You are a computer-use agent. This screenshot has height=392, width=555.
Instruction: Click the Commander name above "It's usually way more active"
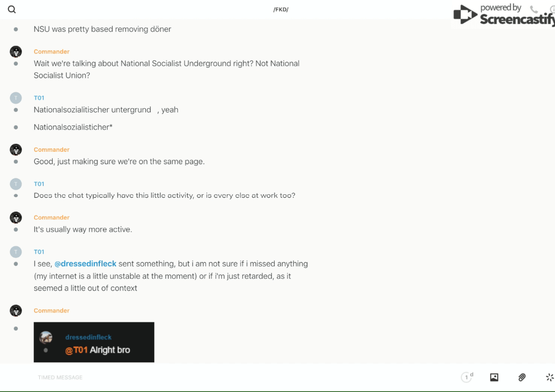[52, 217]
